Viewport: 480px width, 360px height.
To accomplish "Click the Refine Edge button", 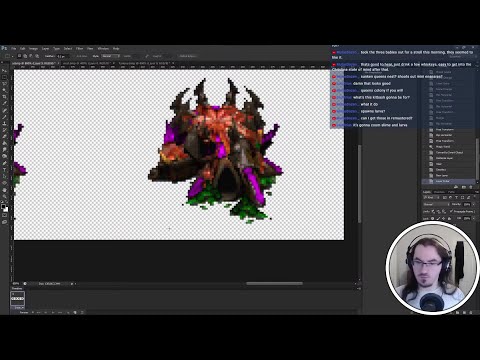I will (x=188, y=56).
